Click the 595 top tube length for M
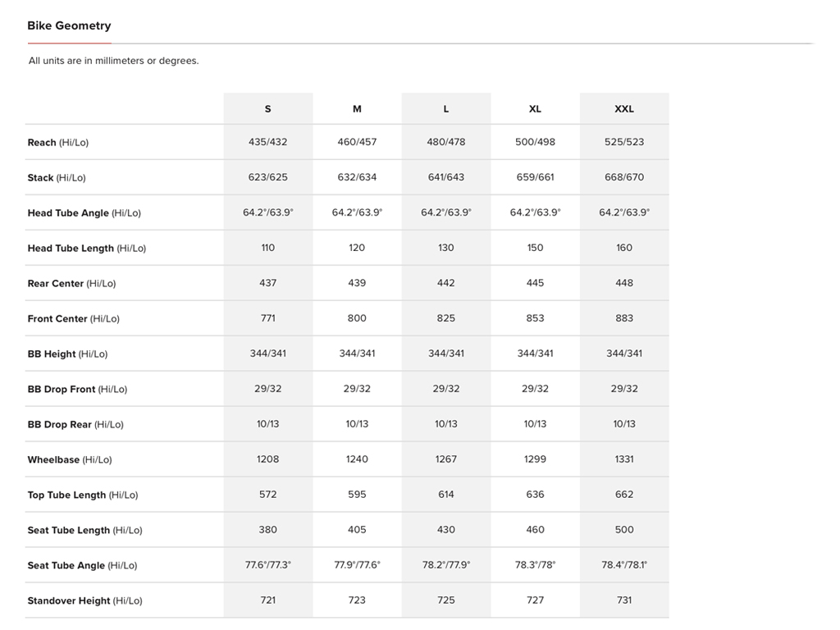840x630 pixels. tap(357, 495)
